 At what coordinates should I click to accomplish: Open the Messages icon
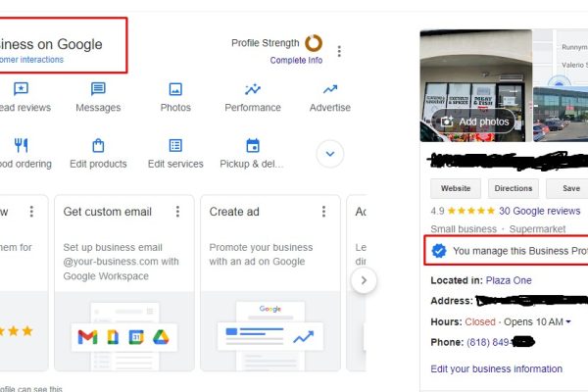(x=98, y=89)
